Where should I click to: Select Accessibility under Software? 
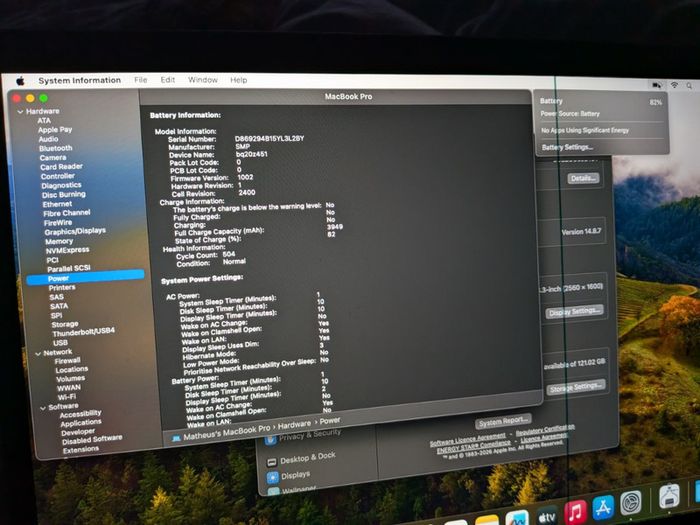tap(80, 414)
